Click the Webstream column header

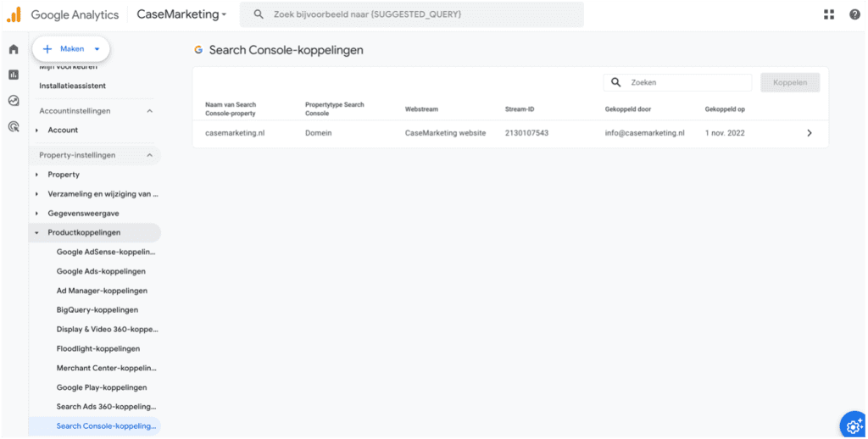[x=421, y=109]
